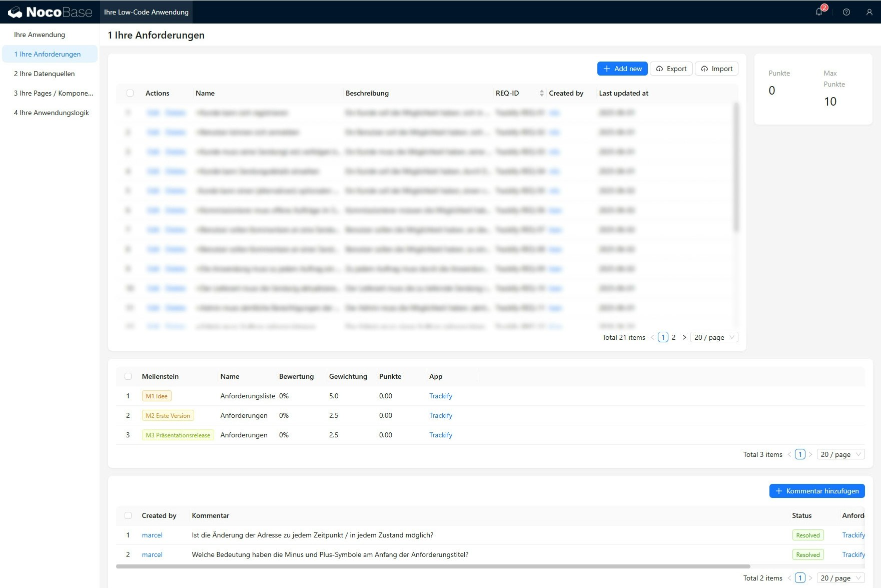Screen dimensions: 881x588
Task: Click the Export icon button
Action: (x=659, y=68)
